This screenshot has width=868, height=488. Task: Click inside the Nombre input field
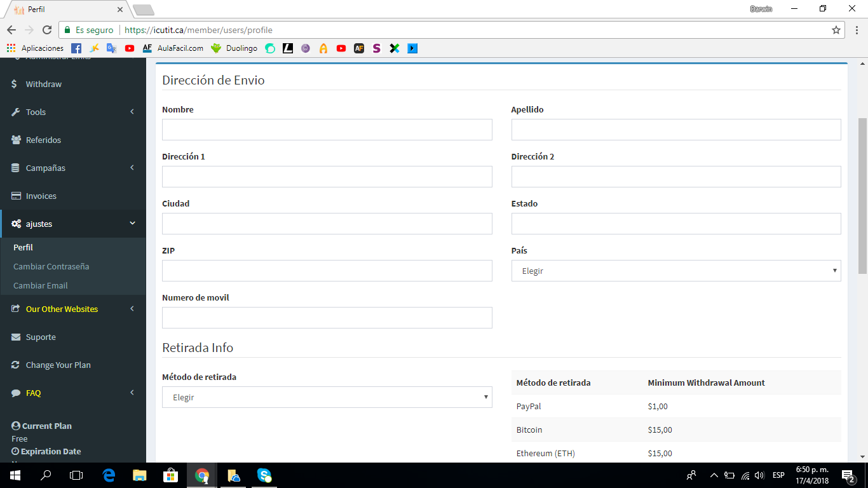click(327, 130)
